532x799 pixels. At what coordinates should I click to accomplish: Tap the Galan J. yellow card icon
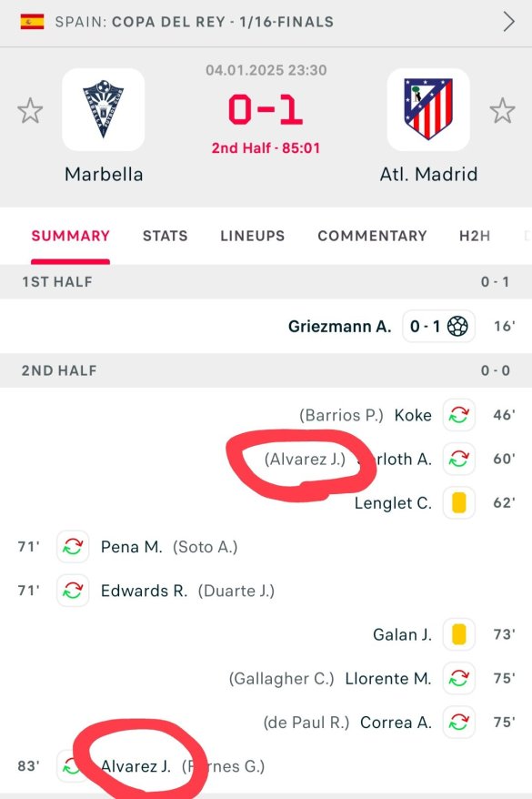[459, 634]
